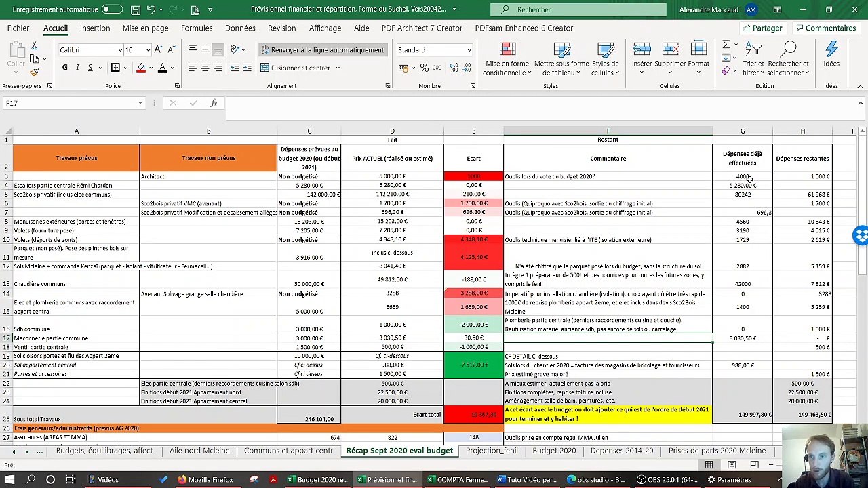Toggle bold G formatting
The image size is (868, 488).
[x=65, y=68]
